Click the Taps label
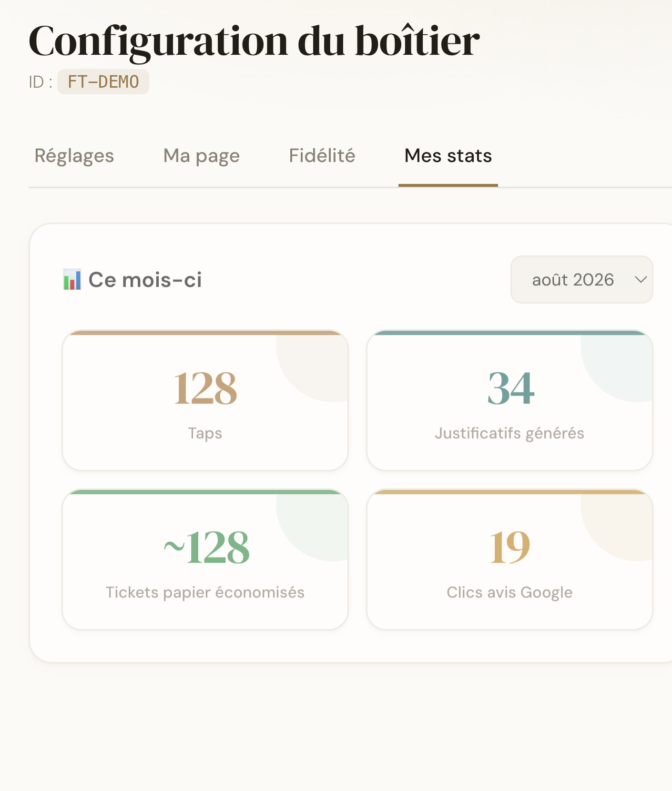 pyautogui.click(x=205, y=433)
